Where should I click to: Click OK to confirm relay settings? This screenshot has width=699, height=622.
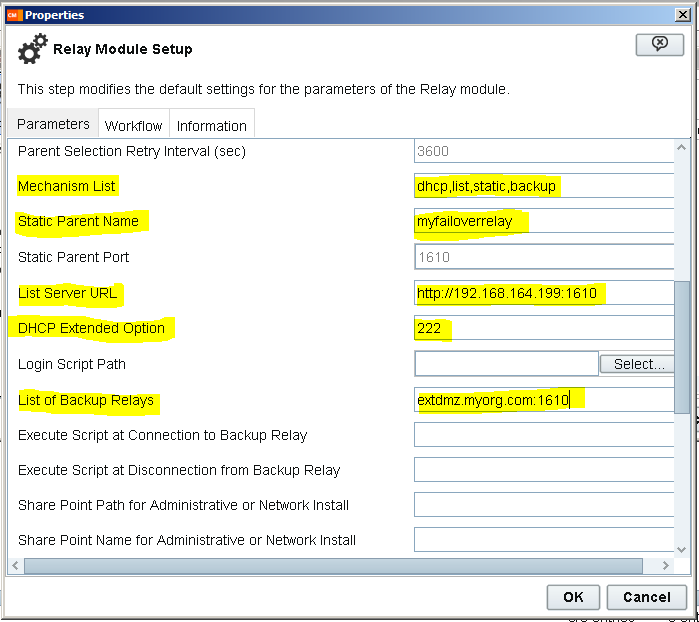coord(573,597)
